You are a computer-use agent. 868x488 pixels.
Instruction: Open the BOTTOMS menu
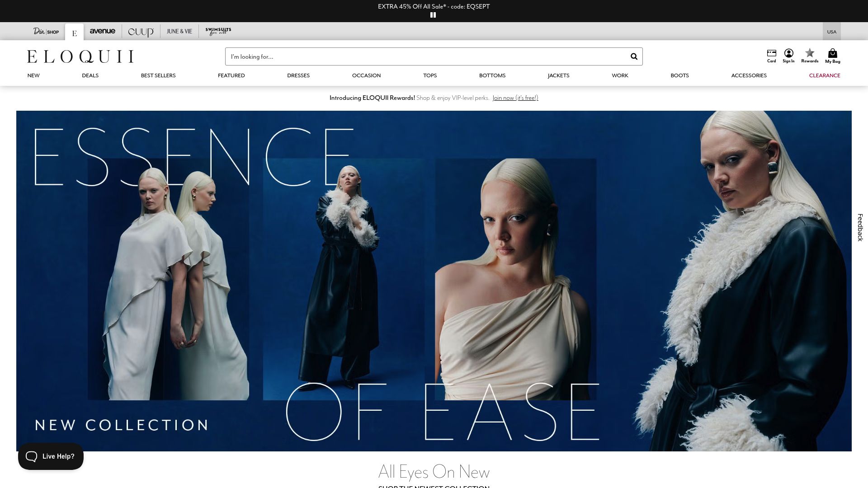tap(492, 75)
